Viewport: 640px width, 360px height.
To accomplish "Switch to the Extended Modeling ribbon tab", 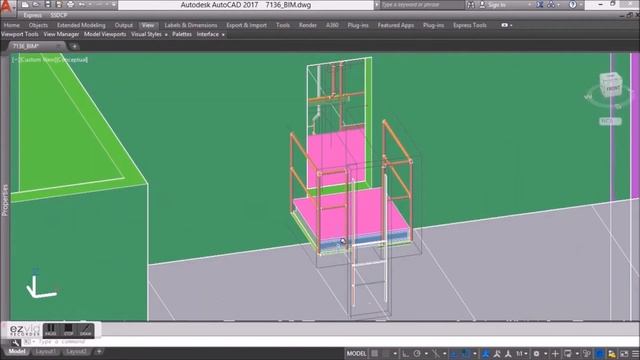I will click(81, 25).
